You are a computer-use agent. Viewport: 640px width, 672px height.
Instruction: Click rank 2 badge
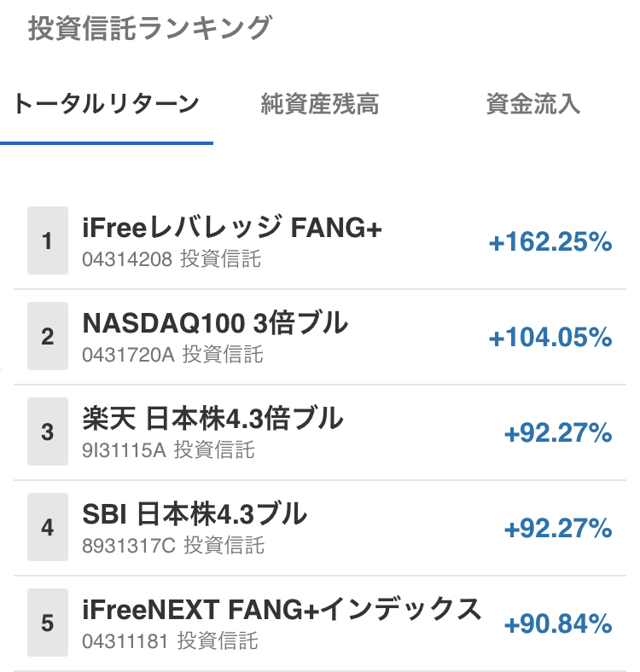pyautogui.click(x=48, y=336)
